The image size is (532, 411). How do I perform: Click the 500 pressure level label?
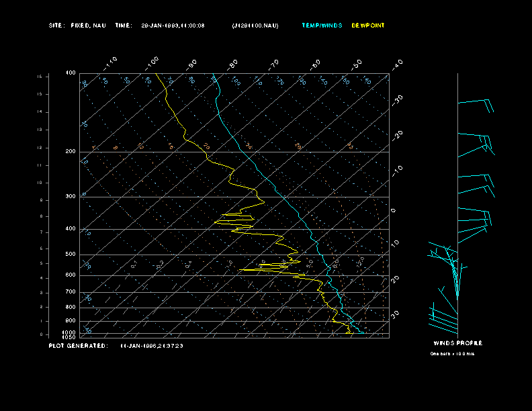pos(71,255)
